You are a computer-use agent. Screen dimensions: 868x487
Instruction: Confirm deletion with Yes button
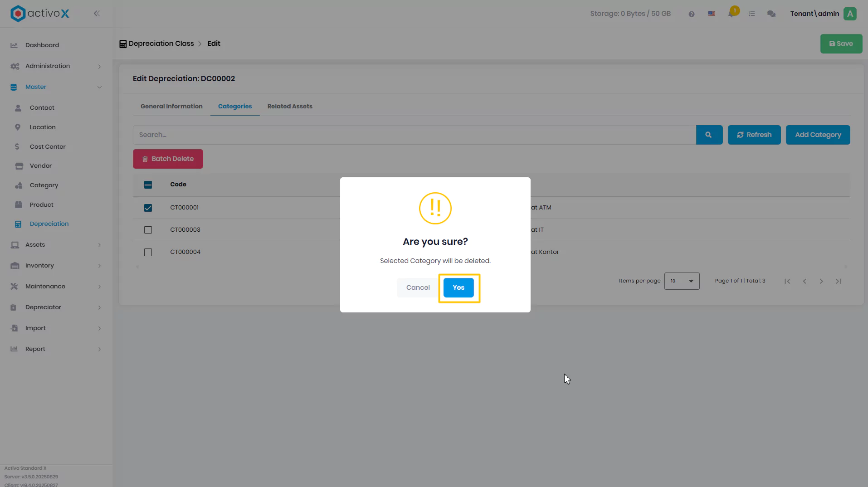click(458, 288)
